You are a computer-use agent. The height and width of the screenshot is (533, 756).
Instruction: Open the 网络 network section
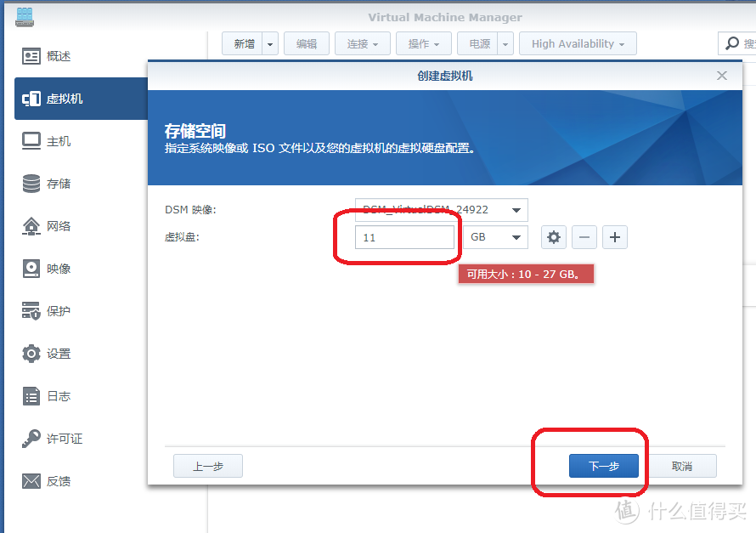tap(46, 226)
